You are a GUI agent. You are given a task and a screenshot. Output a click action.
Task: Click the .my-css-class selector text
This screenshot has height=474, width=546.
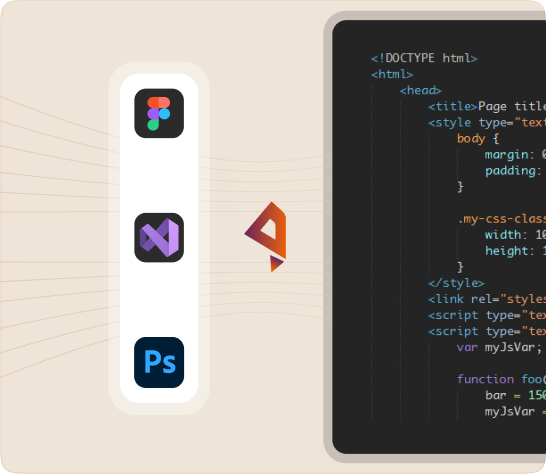[501, 219]
